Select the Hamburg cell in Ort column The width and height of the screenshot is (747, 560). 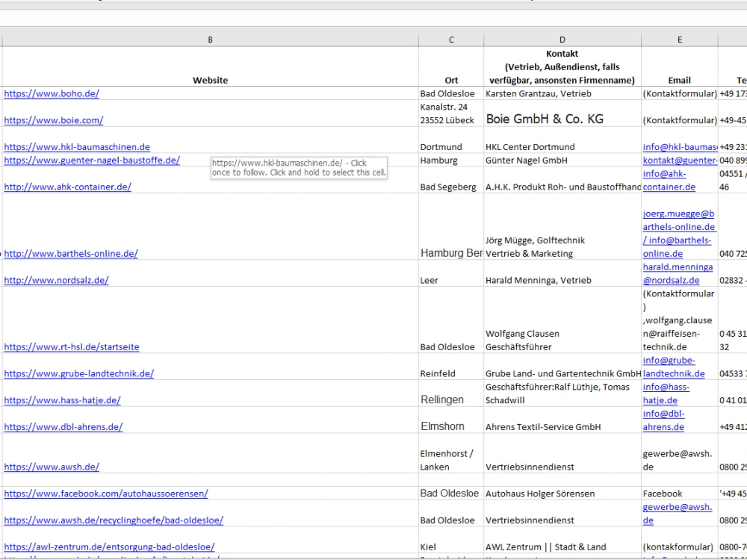[x=451, y=161]
